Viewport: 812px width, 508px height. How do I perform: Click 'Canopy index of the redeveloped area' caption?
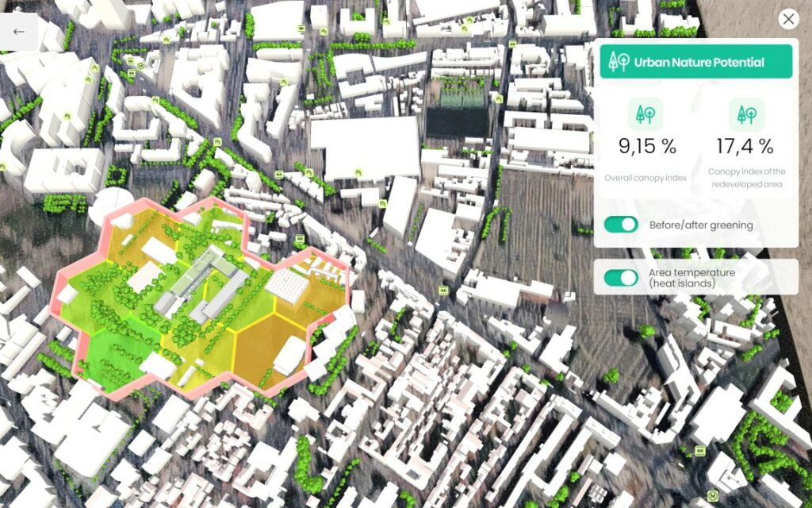747,178
